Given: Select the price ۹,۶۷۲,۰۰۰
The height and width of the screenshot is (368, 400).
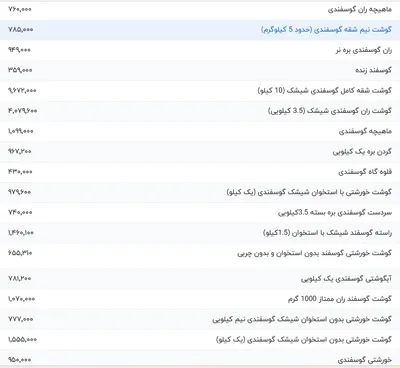Looking at the screenshot, I should [22, 91].
